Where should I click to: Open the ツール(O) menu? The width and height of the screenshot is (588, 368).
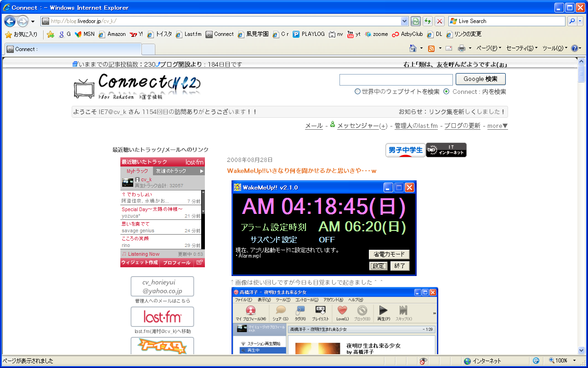tap(555, 48)
